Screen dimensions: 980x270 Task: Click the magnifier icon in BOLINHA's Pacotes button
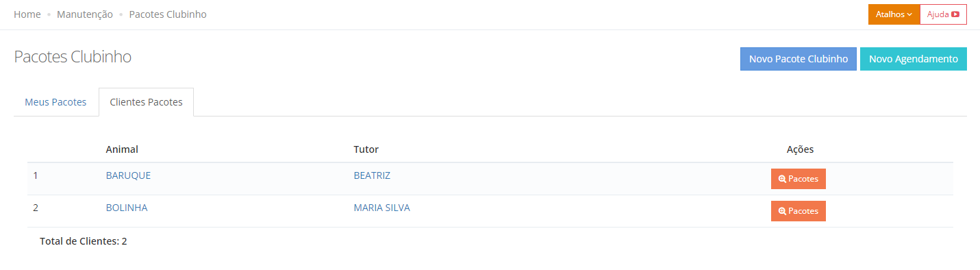782,211
